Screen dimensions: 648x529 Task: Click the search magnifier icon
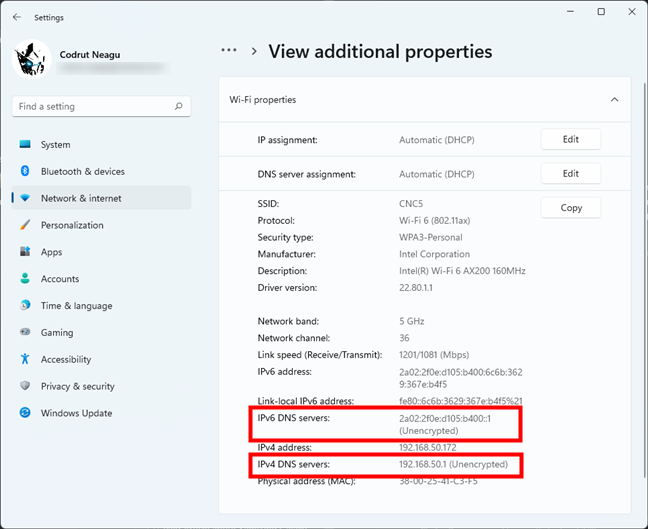pos(179,106)
